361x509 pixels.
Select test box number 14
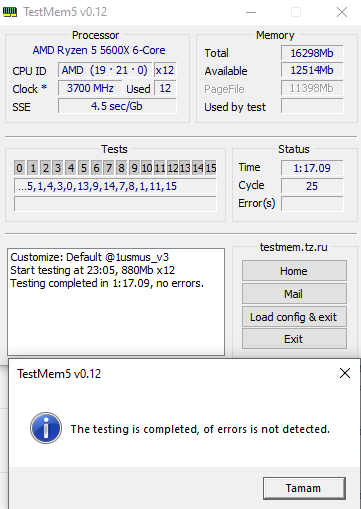(x=198, y=168)
